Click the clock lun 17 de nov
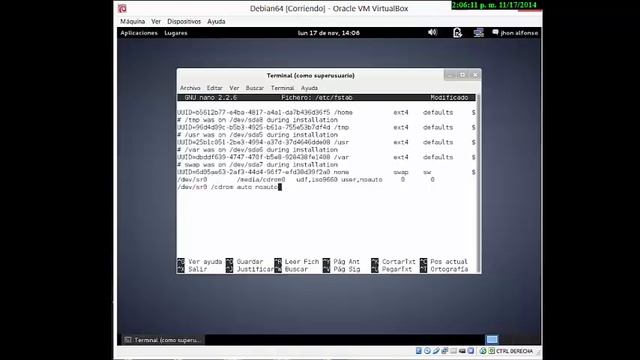This screenshot has width=640, height=360. click(x=329, y=33)
